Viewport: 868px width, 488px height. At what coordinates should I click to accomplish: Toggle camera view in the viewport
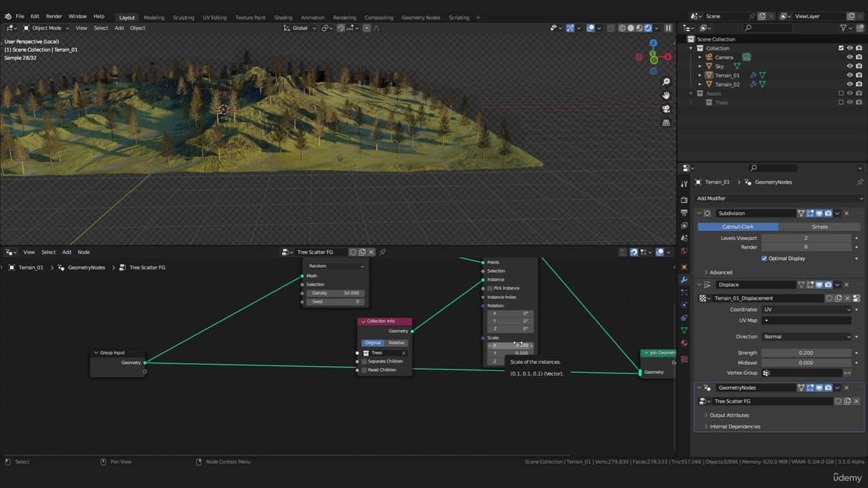[666, 109]
